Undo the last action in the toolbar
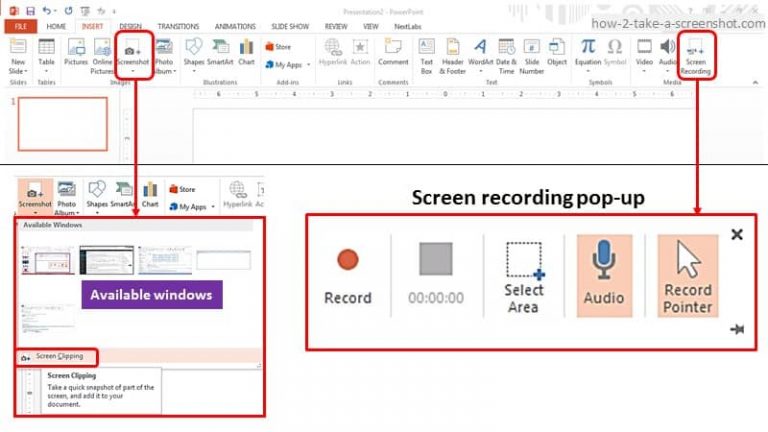The height and width of the screenshot is (432, 768). (x=47, y=11)
